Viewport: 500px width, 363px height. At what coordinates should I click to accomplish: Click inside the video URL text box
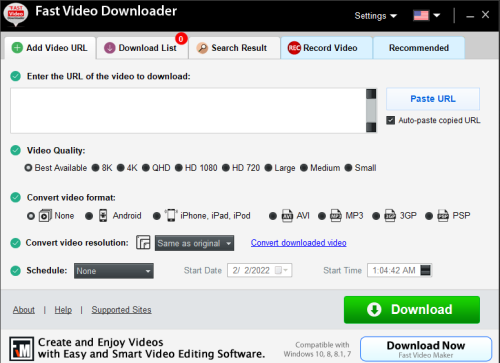pyautogui.click(x=188, y=111)
